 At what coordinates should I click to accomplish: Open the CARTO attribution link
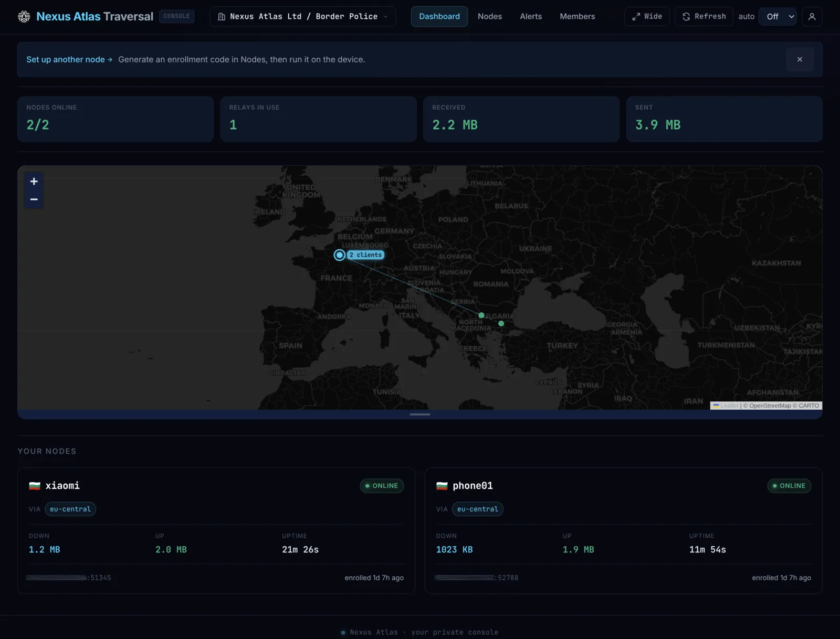[x=809, y=406]
